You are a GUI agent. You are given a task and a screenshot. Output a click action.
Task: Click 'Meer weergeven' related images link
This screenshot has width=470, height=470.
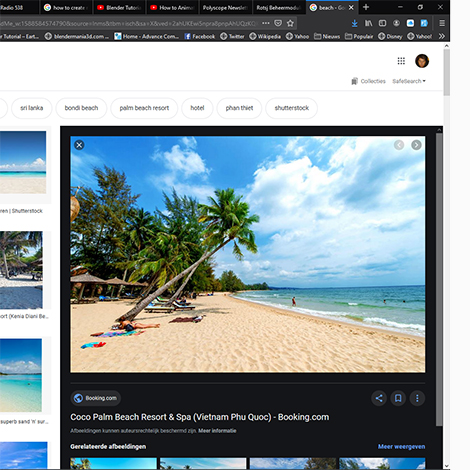(401, 447)
